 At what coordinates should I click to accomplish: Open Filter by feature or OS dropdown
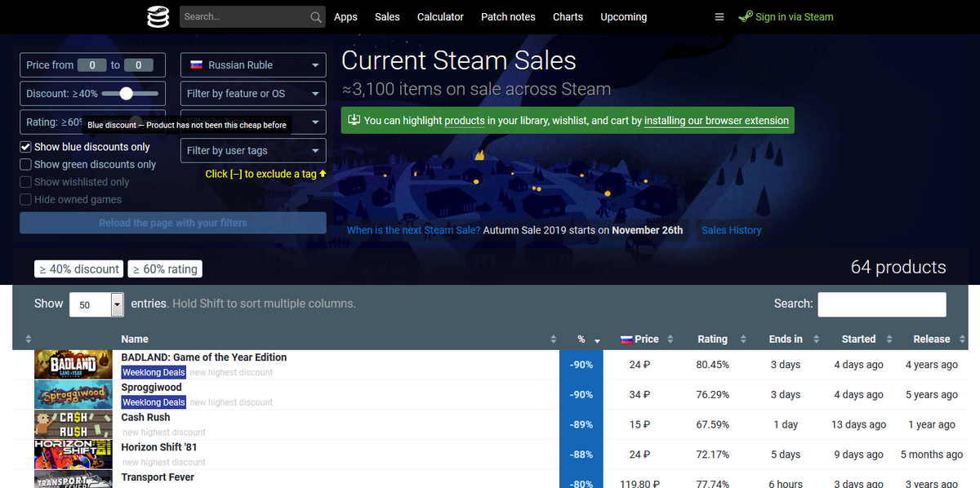[x=253, y=94]
